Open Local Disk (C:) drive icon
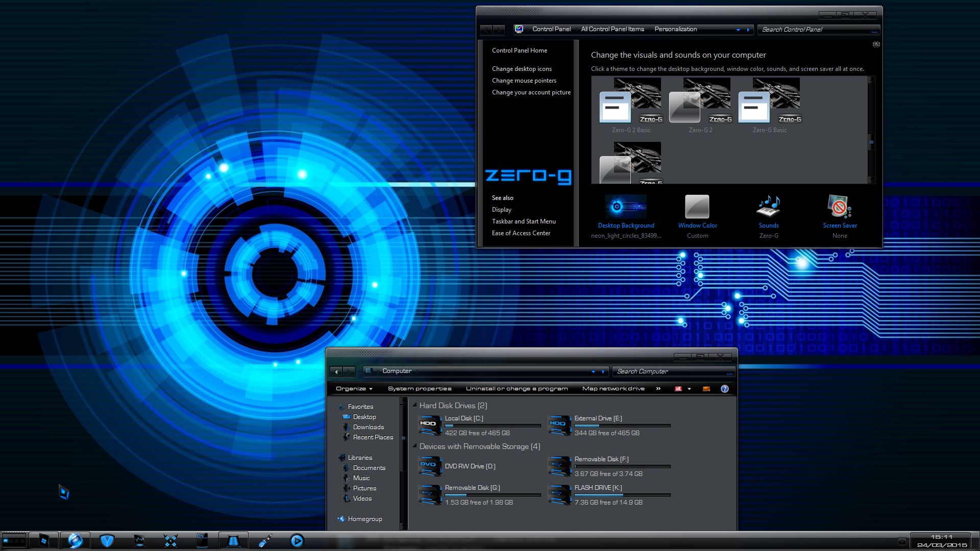The image size is (980, 551). (x=430, y=425)
